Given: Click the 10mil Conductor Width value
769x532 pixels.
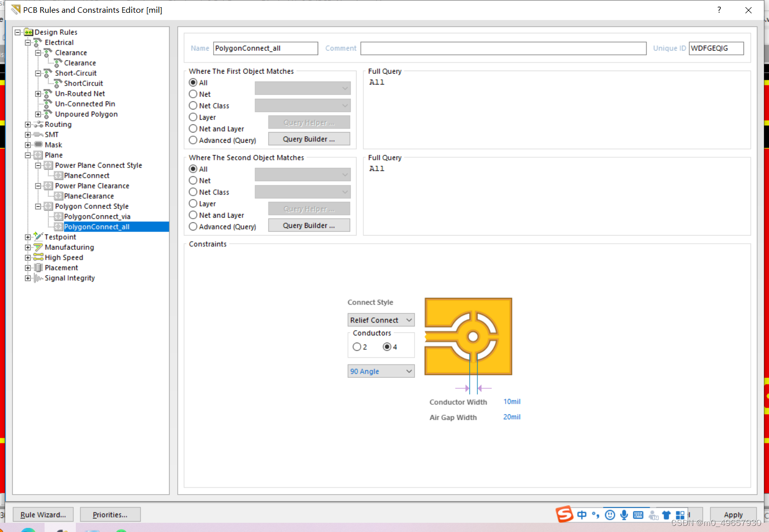Looking at the screenshot, I should tap(512, 402).
